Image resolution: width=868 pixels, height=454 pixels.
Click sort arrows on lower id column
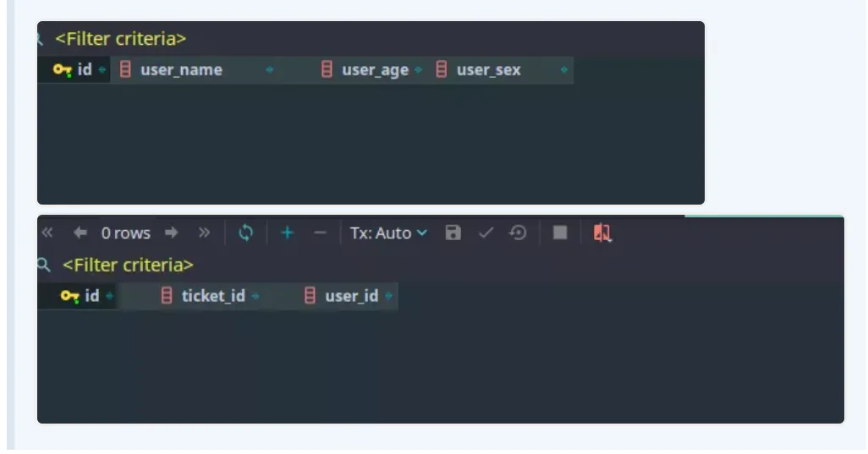110,296
